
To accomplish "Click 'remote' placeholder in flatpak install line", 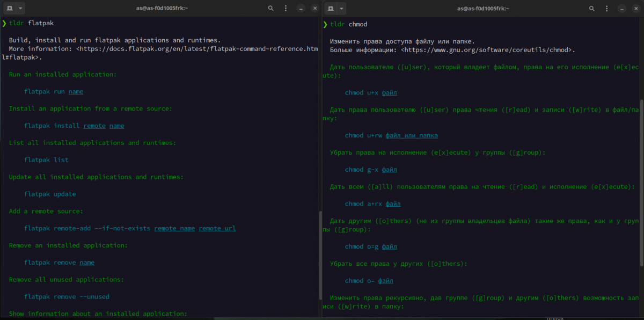I will point(94,126).
